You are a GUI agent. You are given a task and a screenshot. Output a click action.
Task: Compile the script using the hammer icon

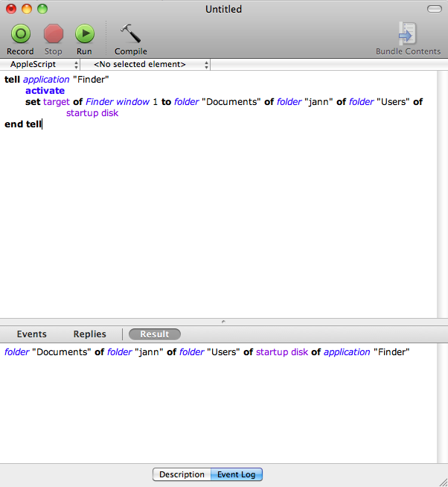pyautogui.click(x=130, y=34)
